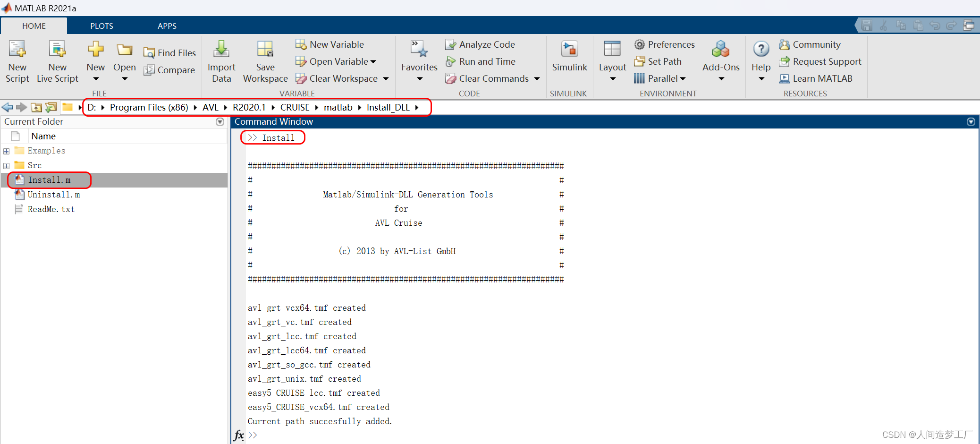Click 'avl_grt_vcx64.tmf created' output line

point(307,308)
